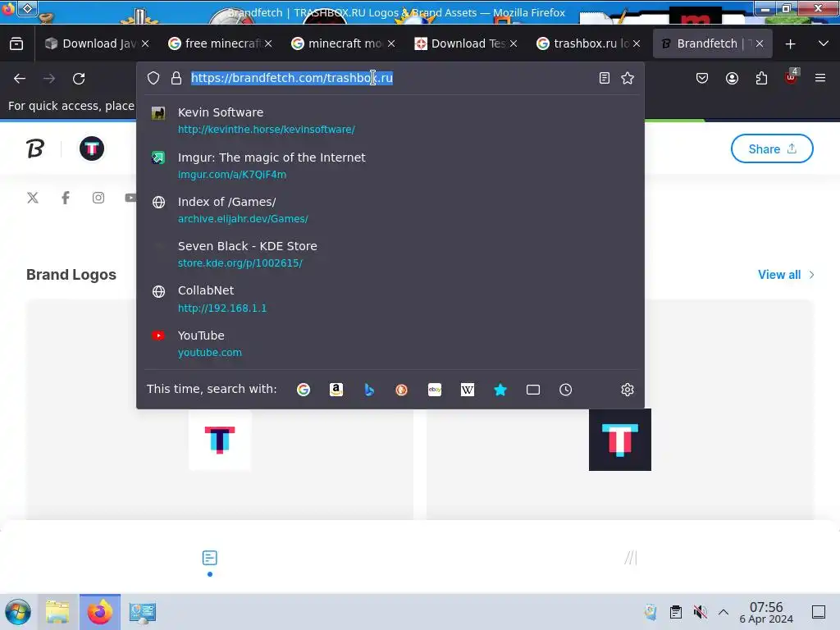Click the muted volume tray icon
Image resolution: width=840 pixels, height=630 pixels.
(x=700, y=612)
